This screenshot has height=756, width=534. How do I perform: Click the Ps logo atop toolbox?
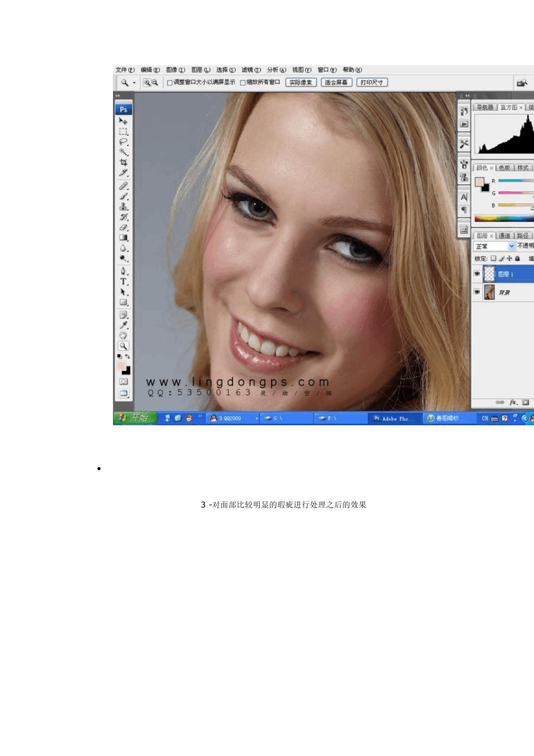point(123,109)
